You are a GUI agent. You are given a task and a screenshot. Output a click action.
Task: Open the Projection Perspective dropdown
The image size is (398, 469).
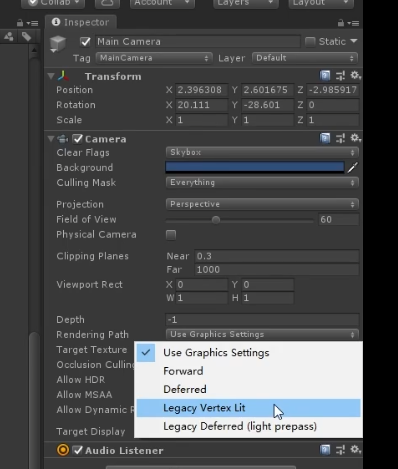(262, 204)
